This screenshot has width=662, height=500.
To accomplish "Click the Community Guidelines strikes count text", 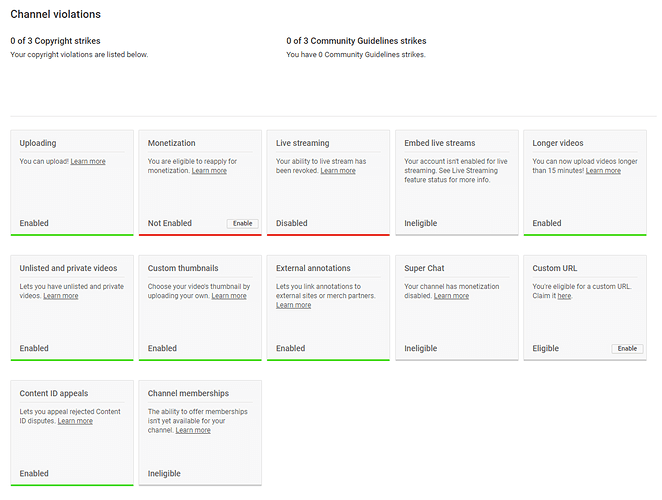I will [x=356, y=41].
